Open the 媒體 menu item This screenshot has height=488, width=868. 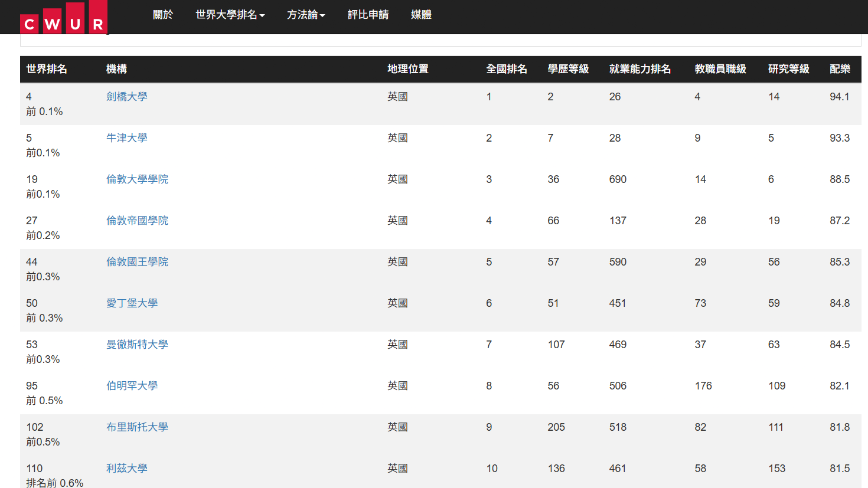421,15
